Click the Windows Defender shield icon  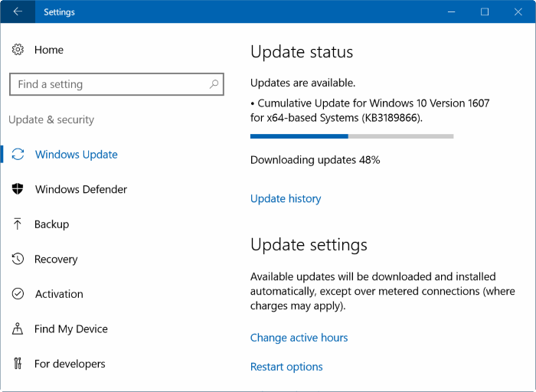[18, 188]
